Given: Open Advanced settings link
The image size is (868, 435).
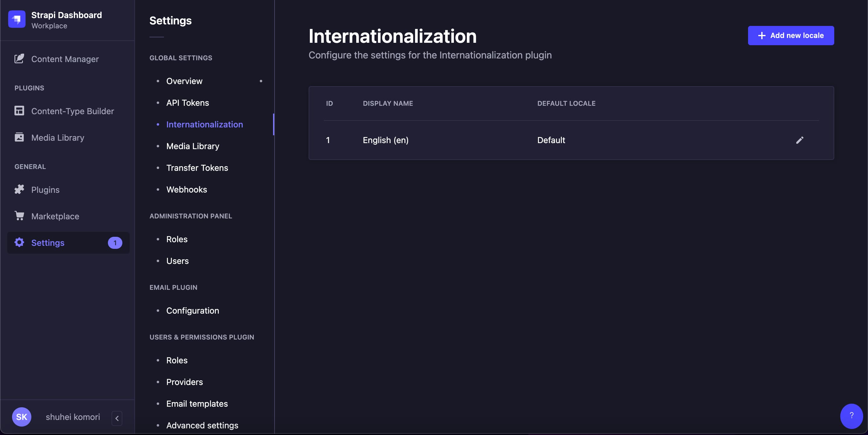Looking at the screenshot, I should (x=202, y=425).
